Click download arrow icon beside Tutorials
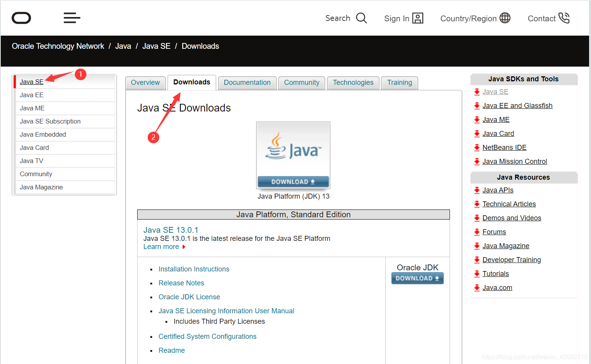This screenshot has height=364, width=591. coord(477,274)
